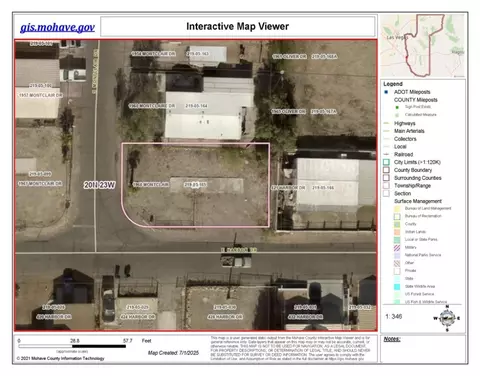Click the Sign Post Exists green dot symbol
Image resolution: width=480 pixels, height=376 pixels.
tap(397, 107)
